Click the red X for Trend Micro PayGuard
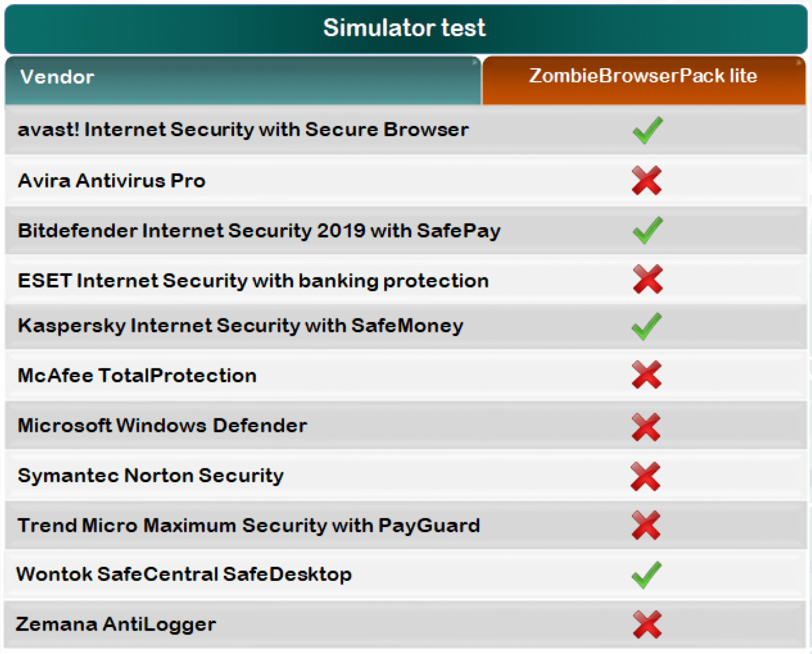The image size is (812, 654). (x=646, y=525)
